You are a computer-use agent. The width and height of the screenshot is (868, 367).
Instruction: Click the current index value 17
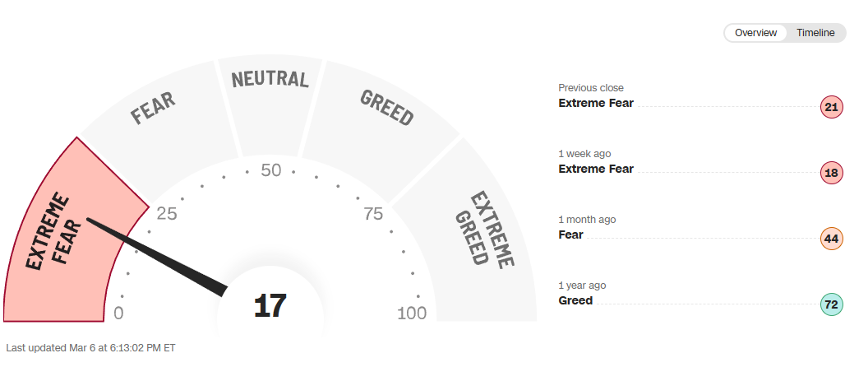[270, 307]
